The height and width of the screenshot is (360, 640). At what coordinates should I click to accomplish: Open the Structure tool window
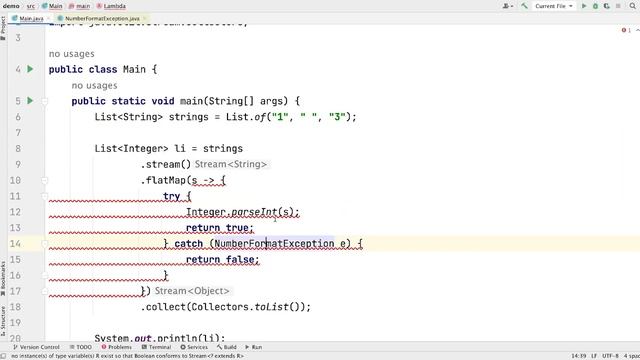click(x=3, y=321)
